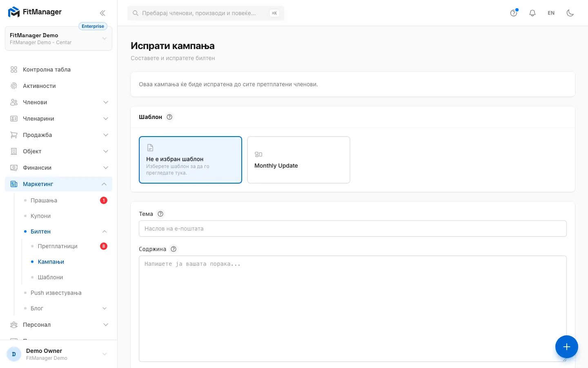Click the Содржина message text area
588x368 pixels.
353,309
